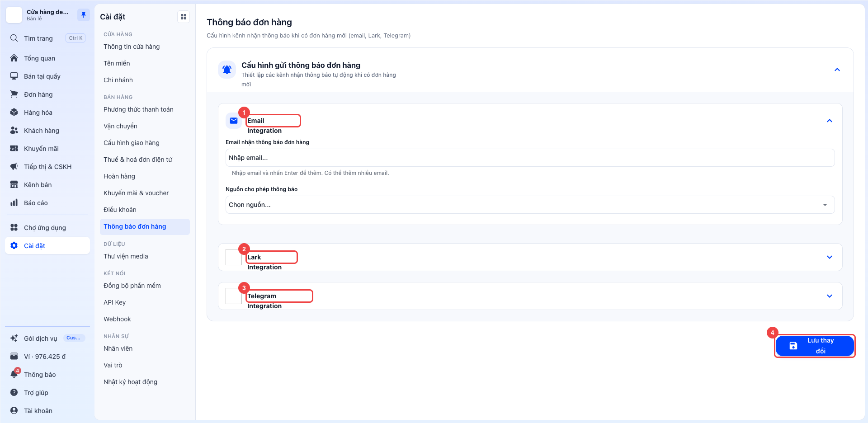This screenshot has height=423, width=868.
Task: Click the Email envelope integration icon
Action: 234,121
